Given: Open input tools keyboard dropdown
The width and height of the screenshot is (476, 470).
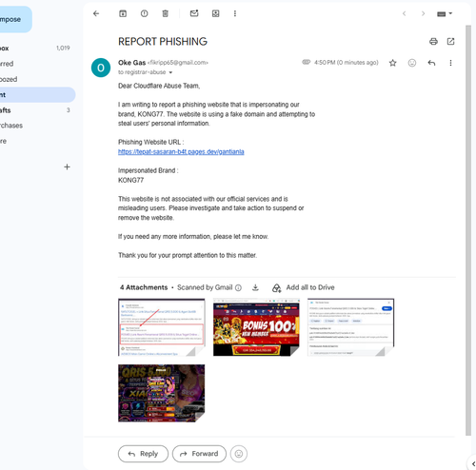Looking at the screenshot, I should (445, 14).
